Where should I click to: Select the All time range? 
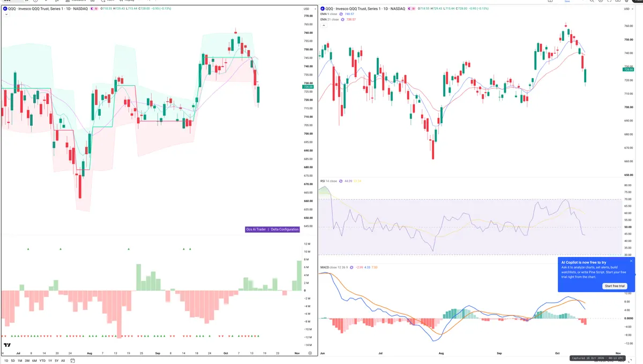click(x=63, y=361)
